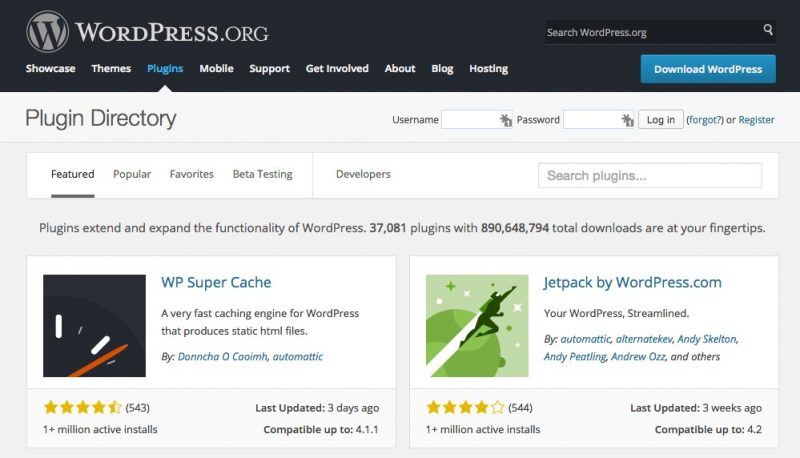Click password manager icon in Password field
Image resolution: width=800 pixels, height=458 pixels.
point(627,120)
